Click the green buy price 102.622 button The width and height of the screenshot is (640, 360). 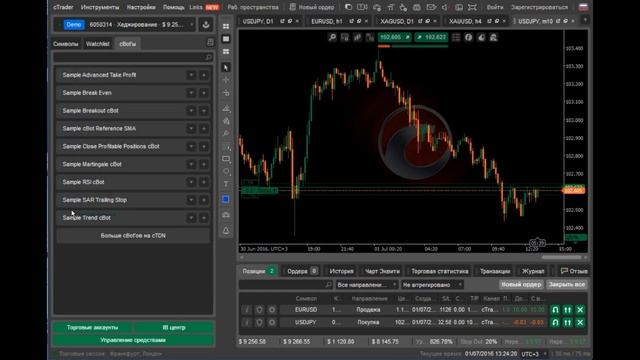pos(431,38)
